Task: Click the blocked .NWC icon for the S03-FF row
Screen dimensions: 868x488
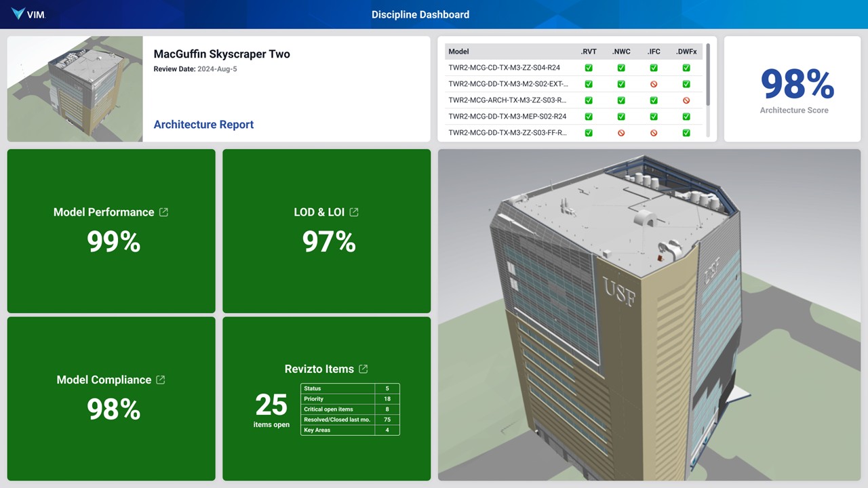Action: (621, 133)
